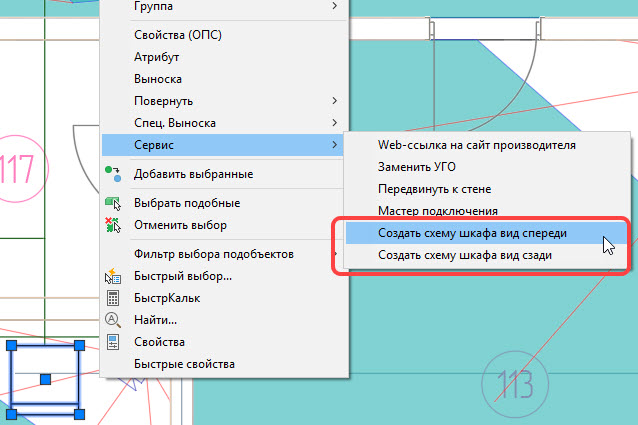This screenshot has height=425, width=638.
Task: Click Создать схему шкафа вид спереди
Action: (x=486, y=233)
